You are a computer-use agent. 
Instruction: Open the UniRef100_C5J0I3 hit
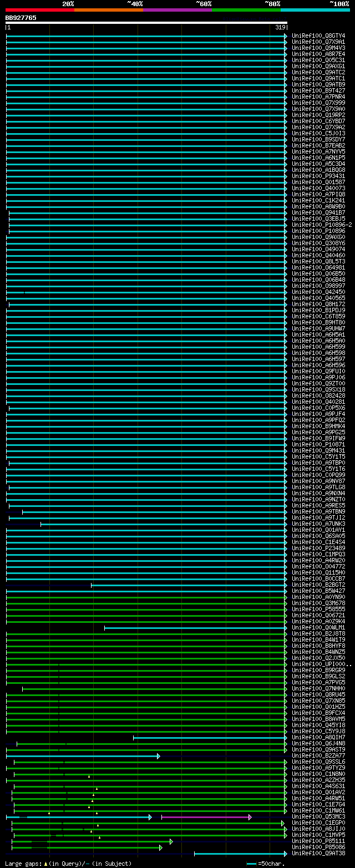click(318, 134)
